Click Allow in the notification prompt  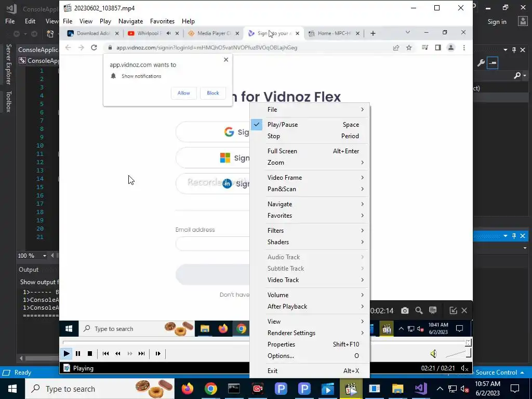pos(183,93)
